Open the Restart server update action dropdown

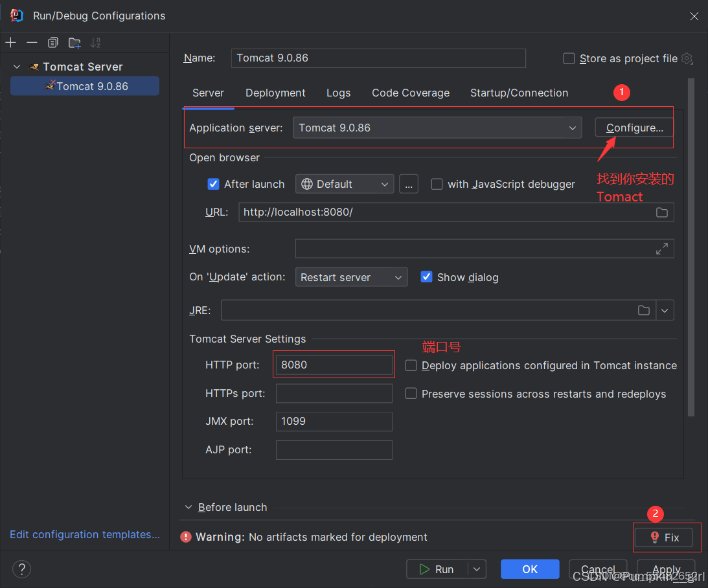[x=351, y=277]
